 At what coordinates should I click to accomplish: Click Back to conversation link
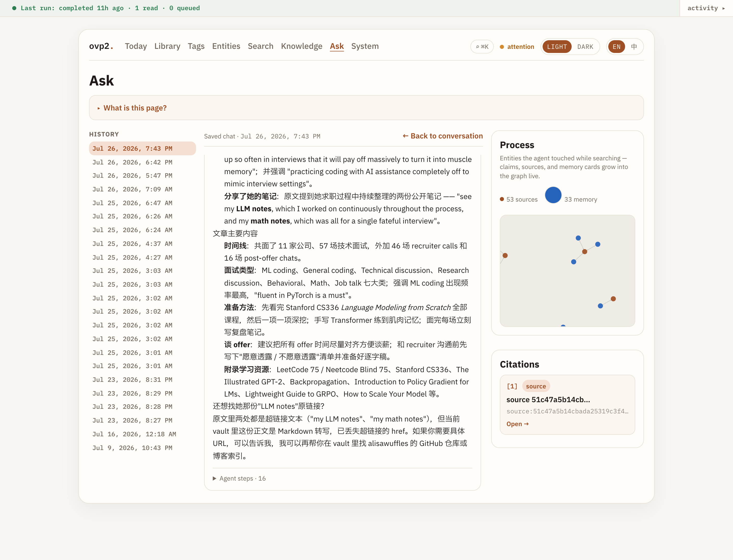coord(442,136)
